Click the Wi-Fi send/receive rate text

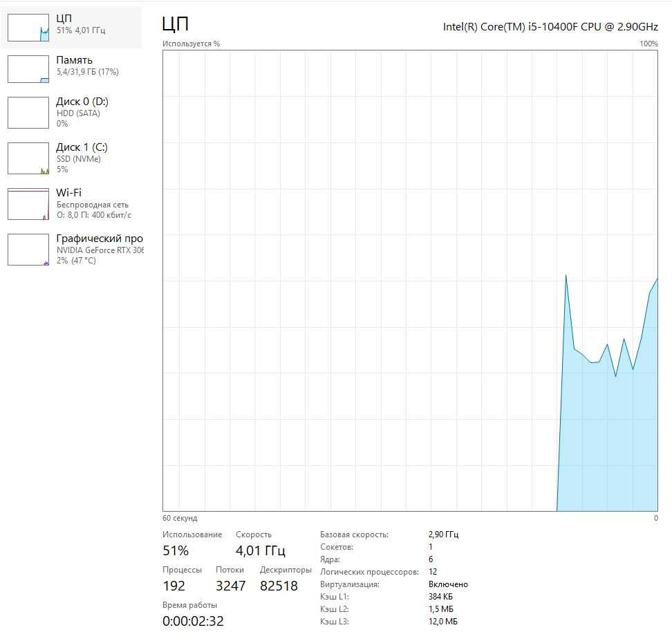tap(94, 215)
